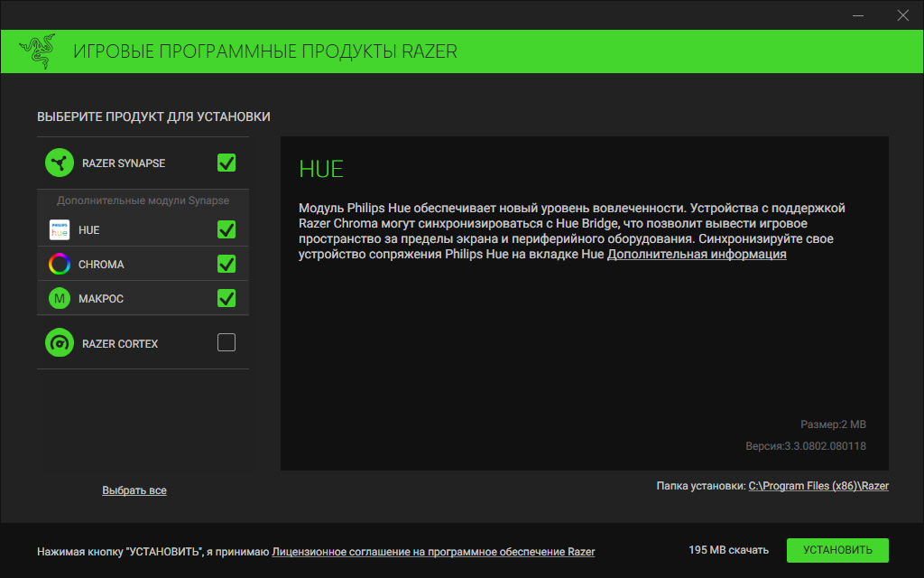Image resolution: width=924 pixels, height=578 pixels.
Task: Click the Дополнительные модули Synapse header
Action: pos(143,200)
